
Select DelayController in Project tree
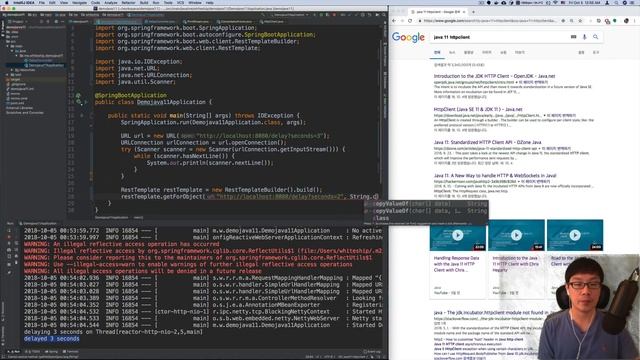tap(40, 60)
